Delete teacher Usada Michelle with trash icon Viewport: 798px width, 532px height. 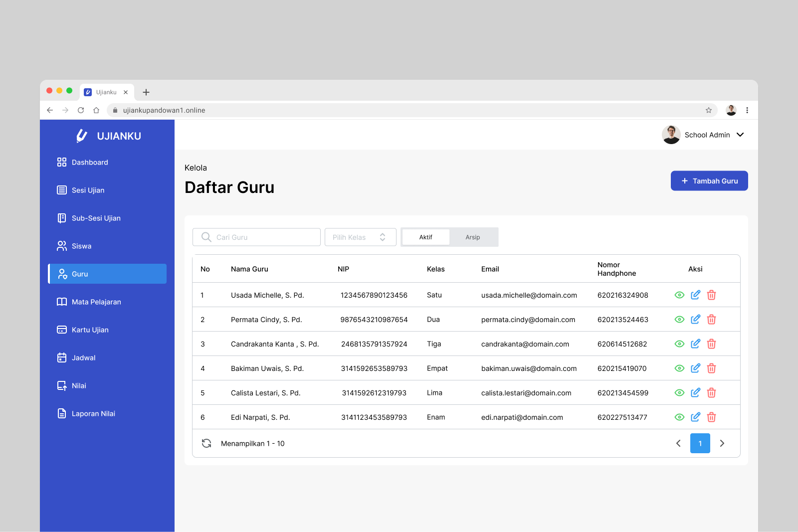tap(711, 295)
